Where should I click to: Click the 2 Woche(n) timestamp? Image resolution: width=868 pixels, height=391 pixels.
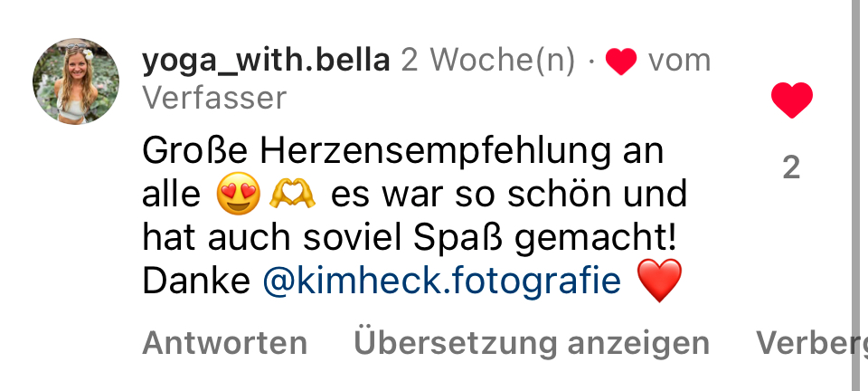click(488, 61)
